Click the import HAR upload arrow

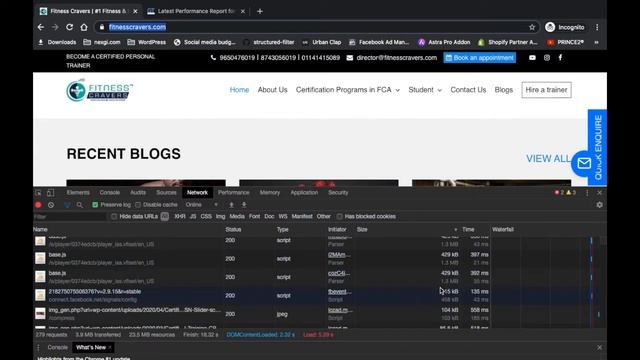(231, 205)
